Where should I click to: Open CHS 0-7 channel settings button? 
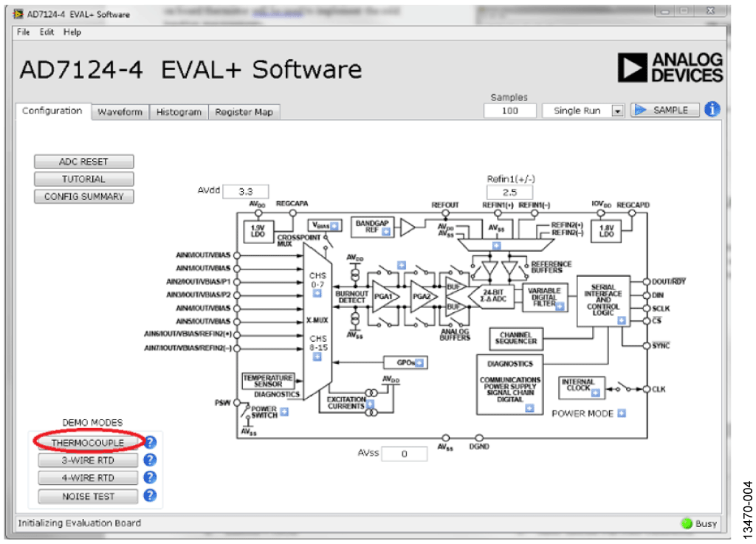[317, 293]
